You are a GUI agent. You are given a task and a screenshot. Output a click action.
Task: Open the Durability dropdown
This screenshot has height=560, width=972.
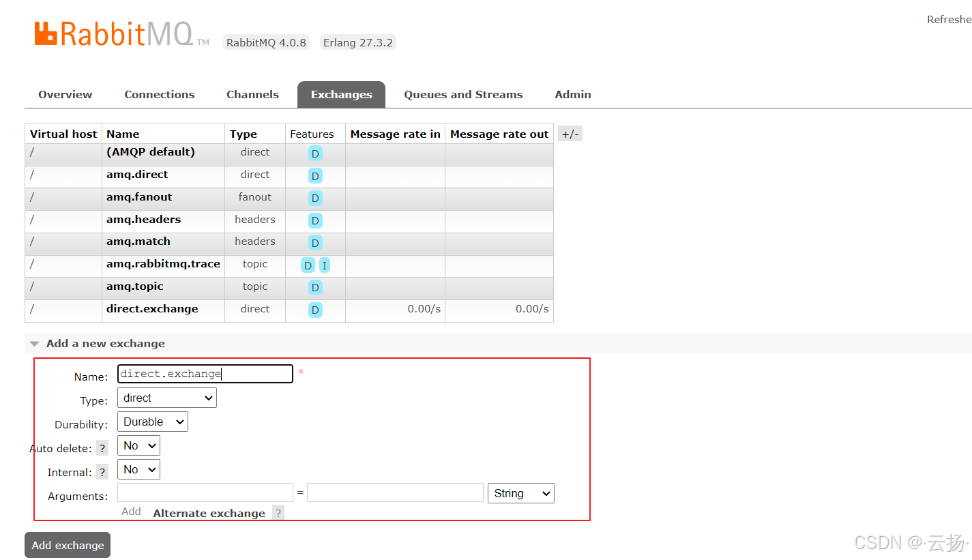153,422
